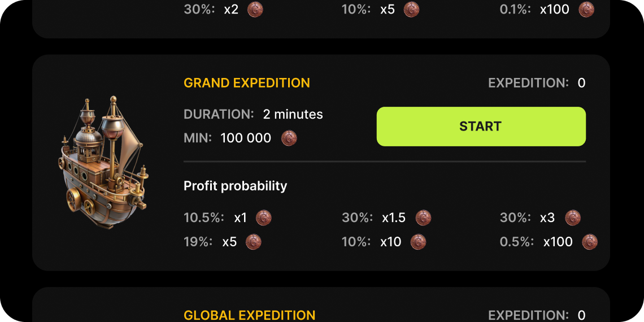The image size is (644, 322).
Task: Click the 100 000 minimum amount
Action: click(x=246, y=138)
